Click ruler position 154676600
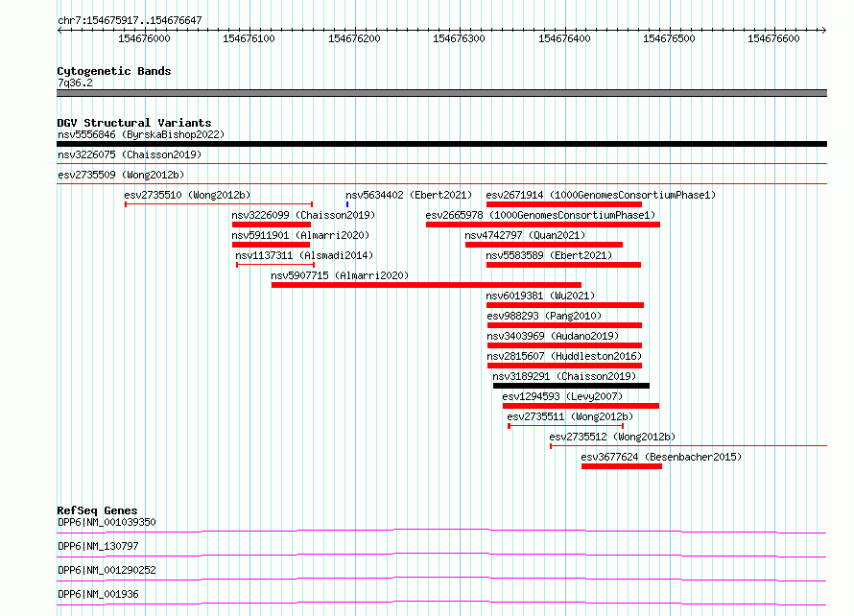The image size is (854, 616). 773,38
